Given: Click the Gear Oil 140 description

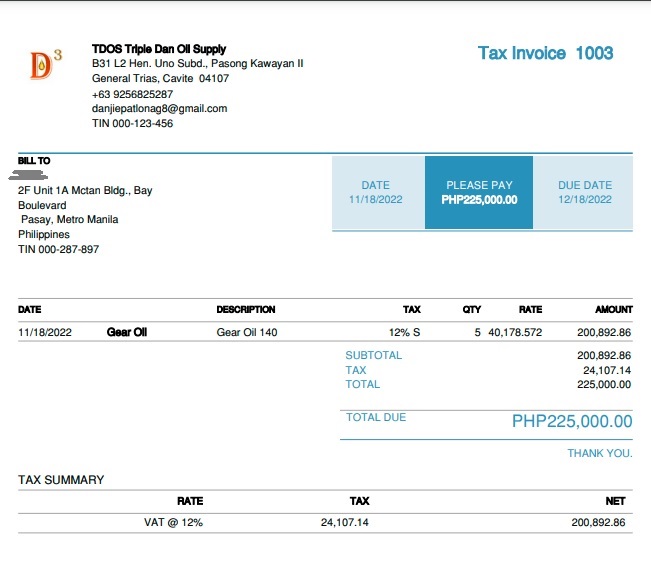Looking at the screenshot, I should click(247, 332).
